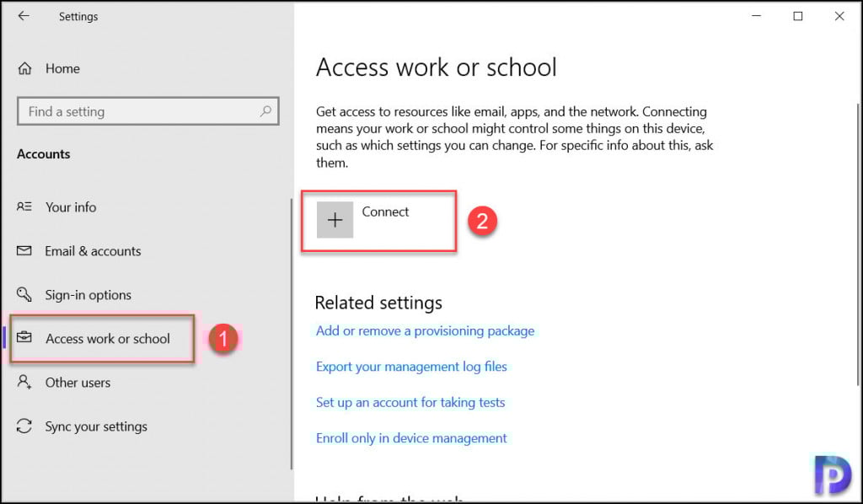863x504 pixels.
Task: Click the Other users person icon
Action: (24, 382)
